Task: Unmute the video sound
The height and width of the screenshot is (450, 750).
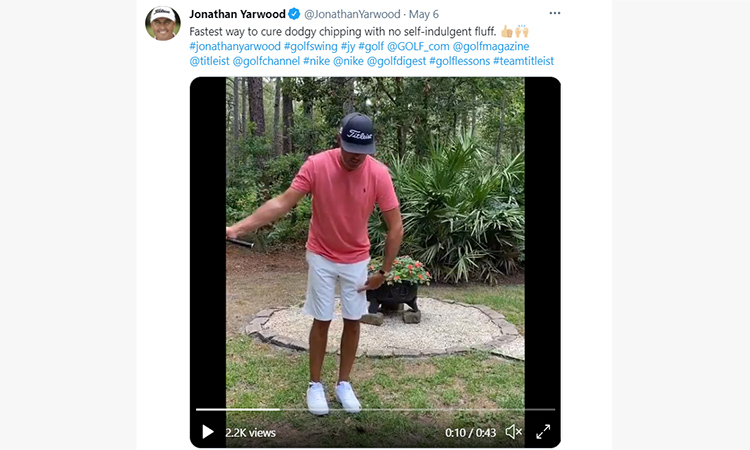Action: tap(513, 432)
